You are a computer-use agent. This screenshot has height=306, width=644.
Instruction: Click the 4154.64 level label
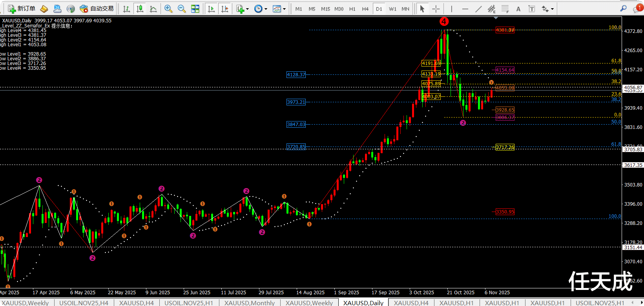tap(505, 70)
